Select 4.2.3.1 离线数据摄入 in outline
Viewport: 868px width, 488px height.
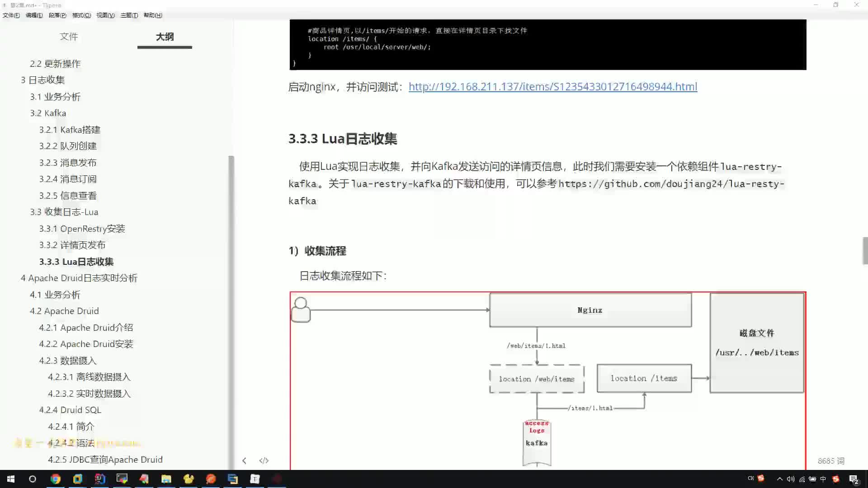click(x=89, y=377)
